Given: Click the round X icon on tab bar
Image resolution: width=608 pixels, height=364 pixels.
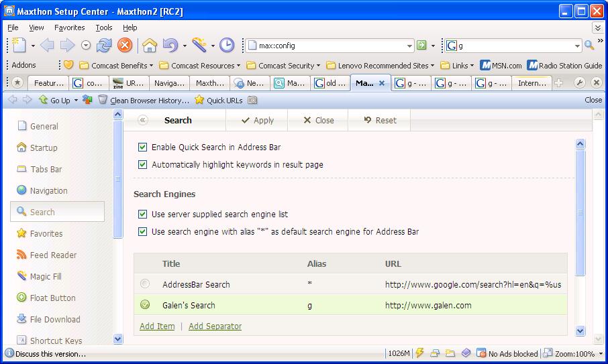Looking at the screenshot, I should pos(597,82).
